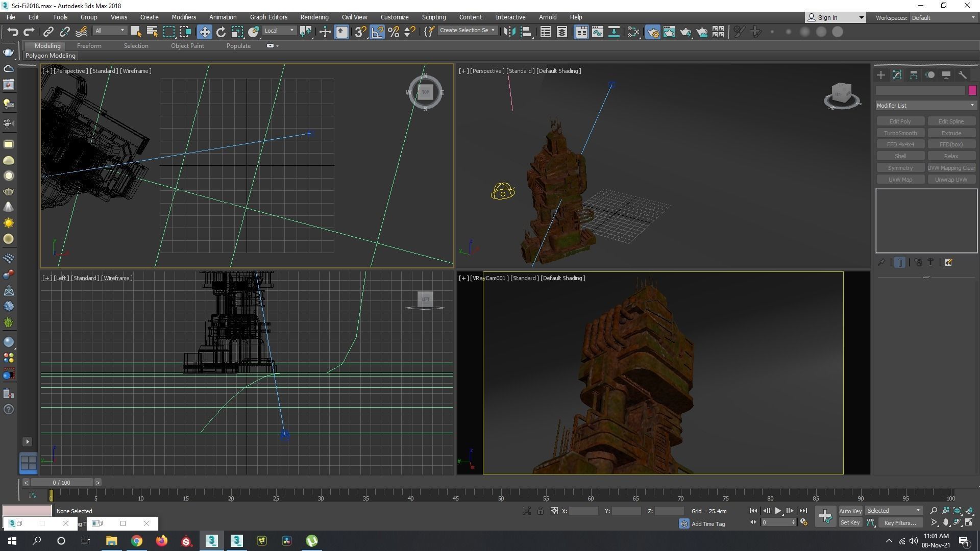Click Configure Modifier Sets icon
Screen dimensions: 980x551
(x=949, y=262)
